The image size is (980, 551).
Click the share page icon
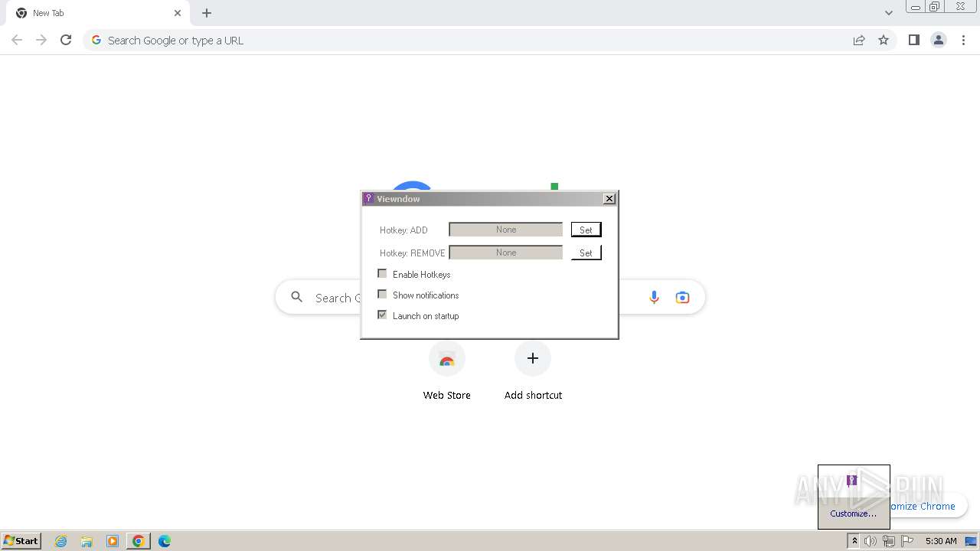tap(859, 40)
